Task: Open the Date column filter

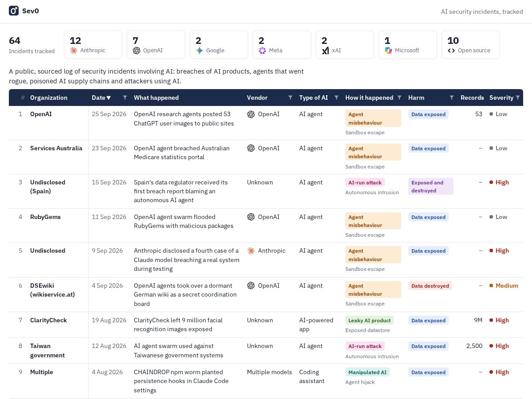Action: pos(125,98)
